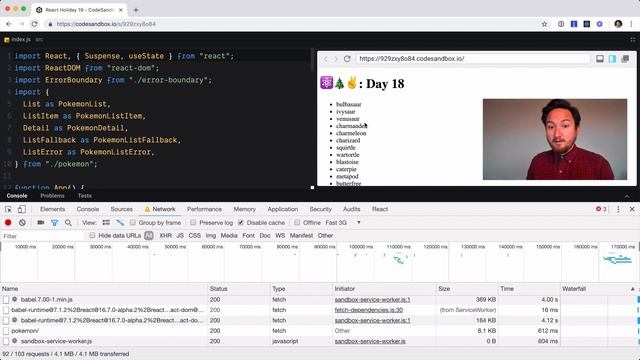The height and width of the screenshot is (360, 640).
Task: Switch to DevTools Console tab
Action: click(88, 209)
